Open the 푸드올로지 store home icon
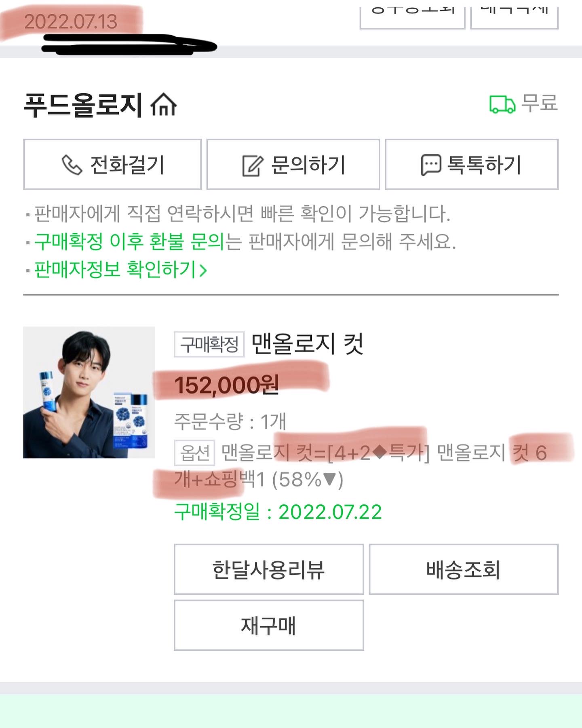Screen dimensions: 582x728 163,104
